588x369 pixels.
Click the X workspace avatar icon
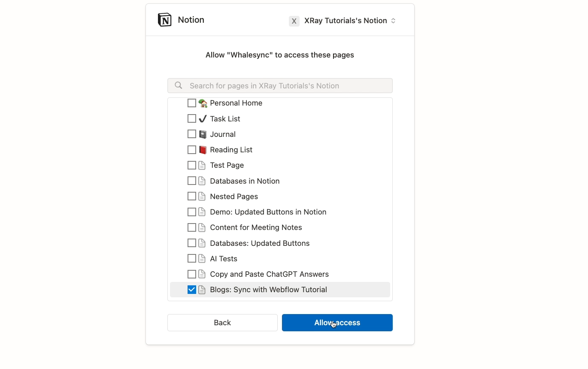[294, 21]
